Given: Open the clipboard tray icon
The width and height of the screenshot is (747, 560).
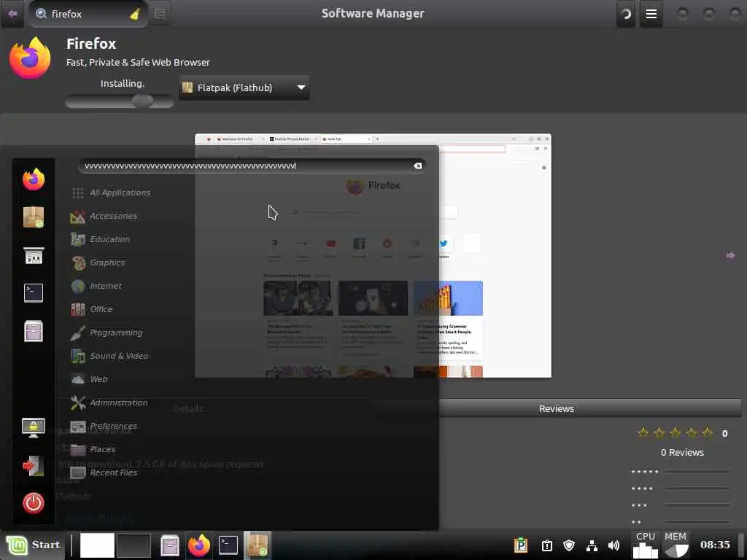Looking at the screenshot, I should click(x=546, y=545).
